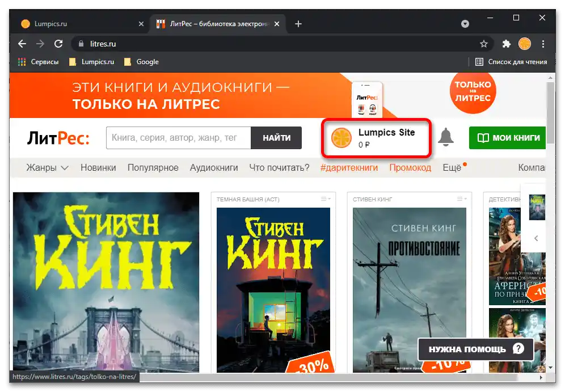The image size is (565, 392).
Task: Expand the Жанры dropdown menu
Action: (x=47, y=168)
